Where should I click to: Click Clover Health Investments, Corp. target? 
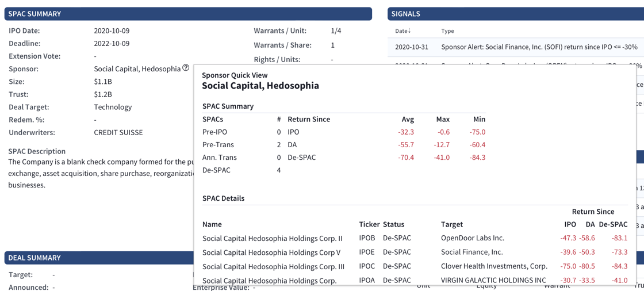point(494,267)
